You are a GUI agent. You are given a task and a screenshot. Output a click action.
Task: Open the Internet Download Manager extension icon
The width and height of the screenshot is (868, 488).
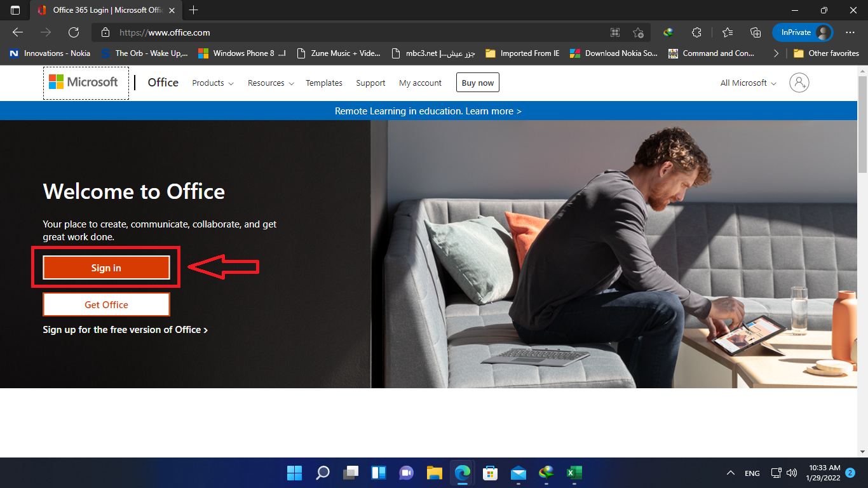coord(668,32)
